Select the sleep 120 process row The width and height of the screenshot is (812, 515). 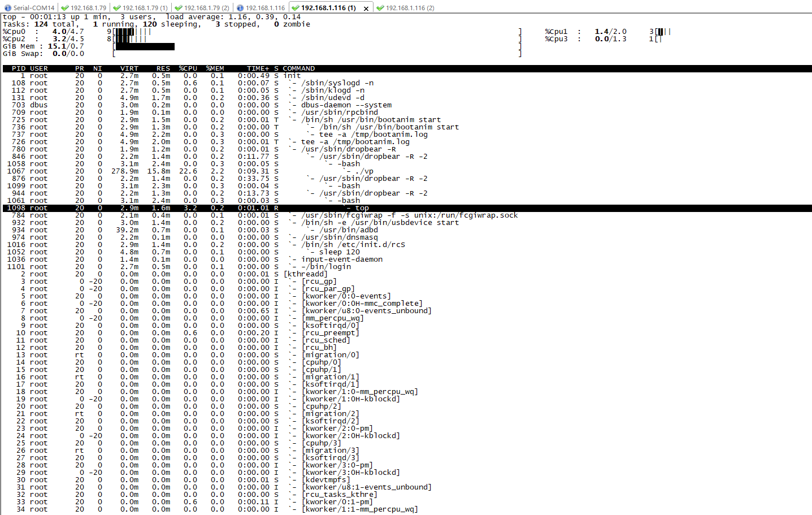coord(407,252)
